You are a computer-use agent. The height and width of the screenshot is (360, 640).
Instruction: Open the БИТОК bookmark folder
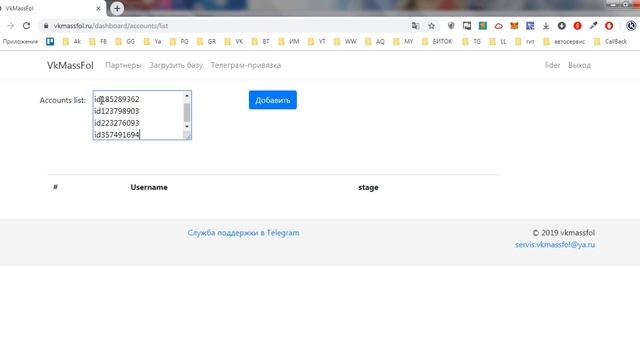(x=437, y=41)
